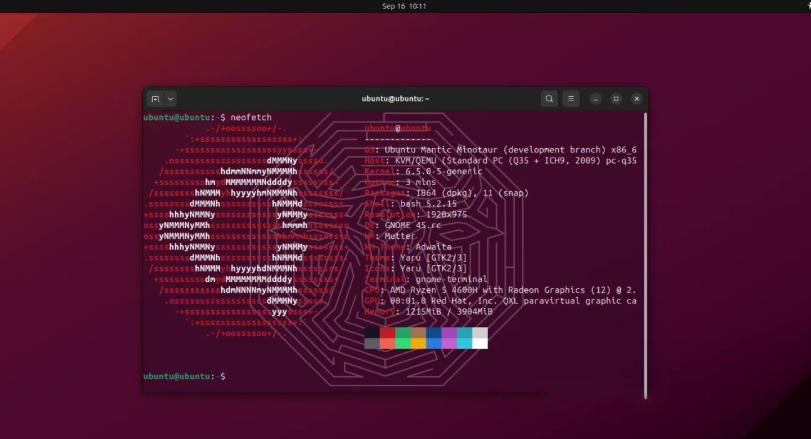Image resolution: width=811 pixels, height=439 pixels.
Task: Click the Terminal gnome-terminal line
Action: [426, 279]
